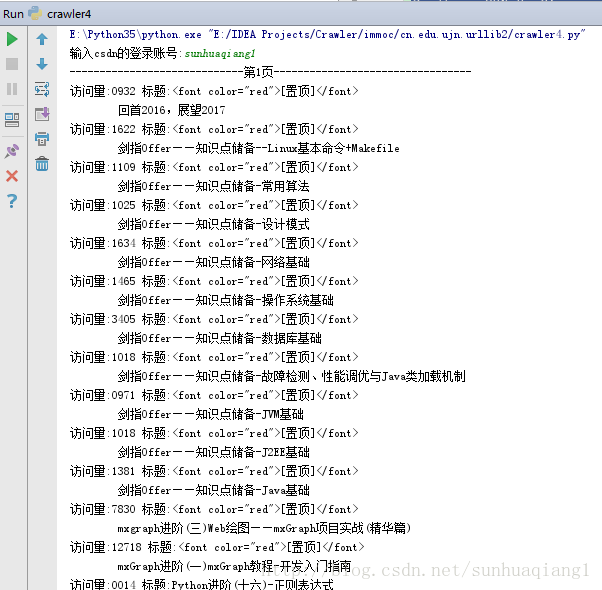Click the Python icon next to crawler4
This screenshot has height=590, width=602.
point(35,13)
